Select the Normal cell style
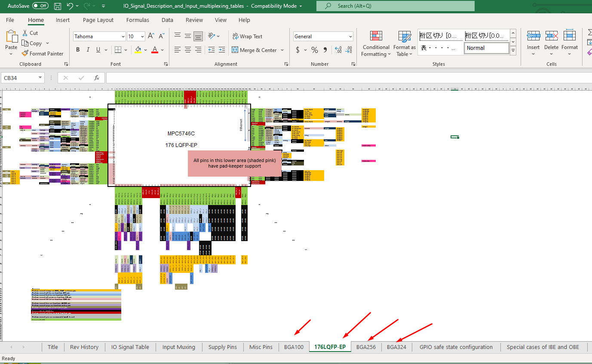The height and width of the screenshot is (364, 592). [486, 48]
